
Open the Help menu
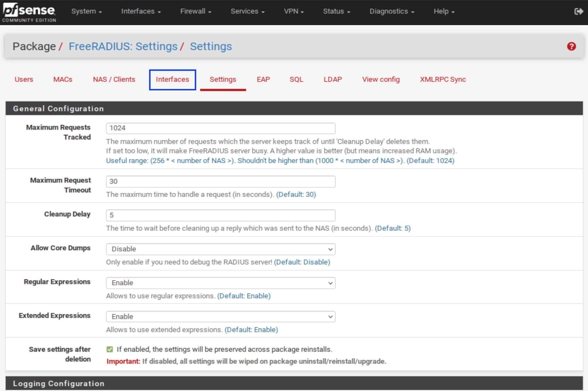point(444,11)
